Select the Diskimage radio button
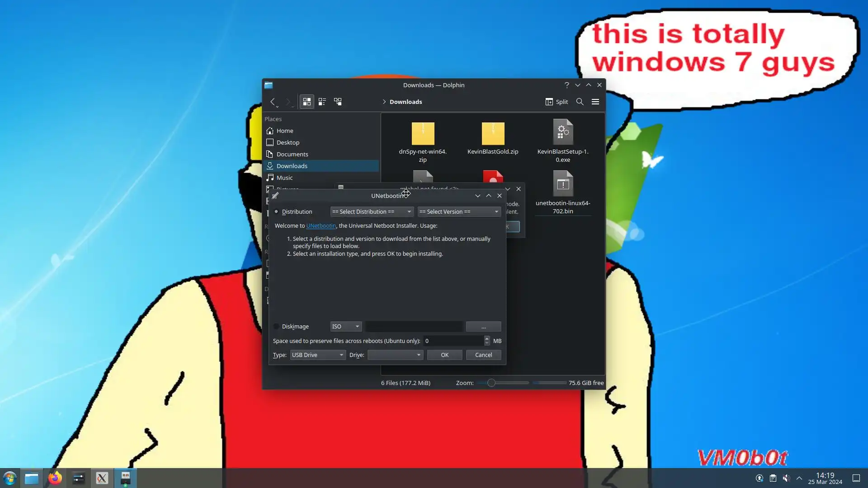 pos(276,326)
